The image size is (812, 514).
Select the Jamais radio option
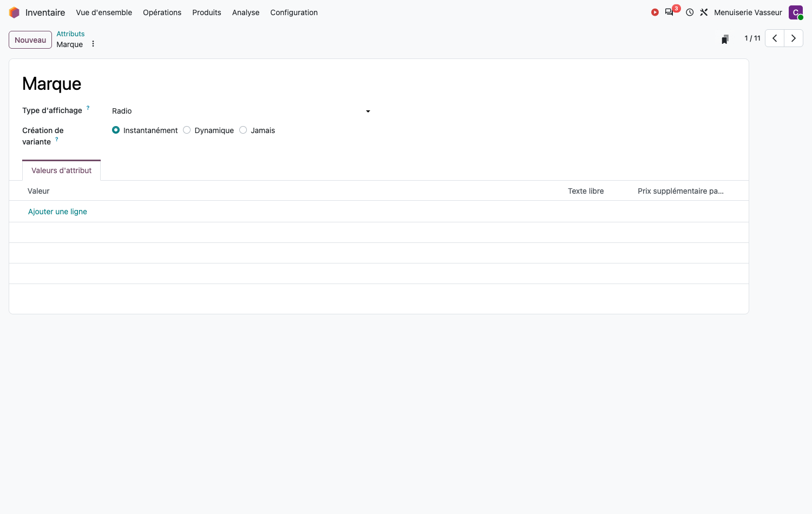pos(243,130)
